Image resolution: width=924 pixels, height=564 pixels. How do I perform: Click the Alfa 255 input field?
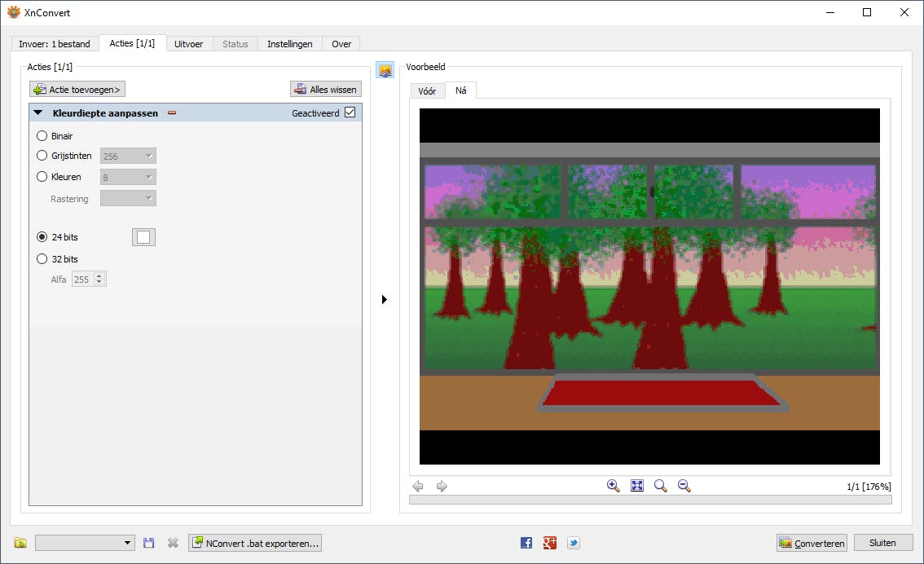[x=83, y=280]
